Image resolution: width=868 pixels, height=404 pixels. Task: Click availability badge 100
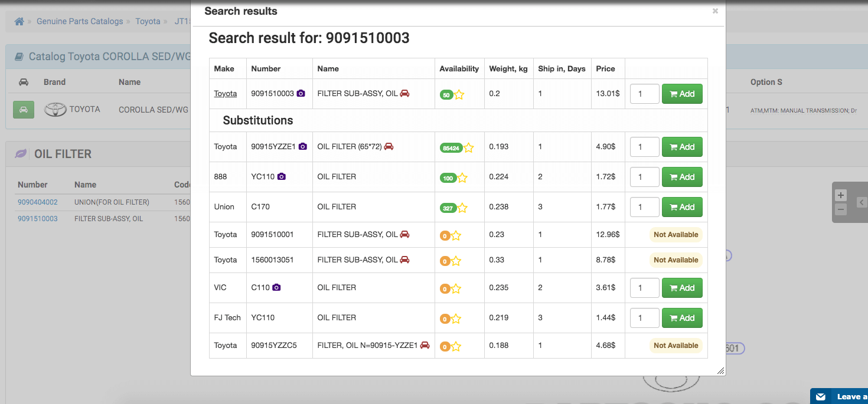click(448, 178)
